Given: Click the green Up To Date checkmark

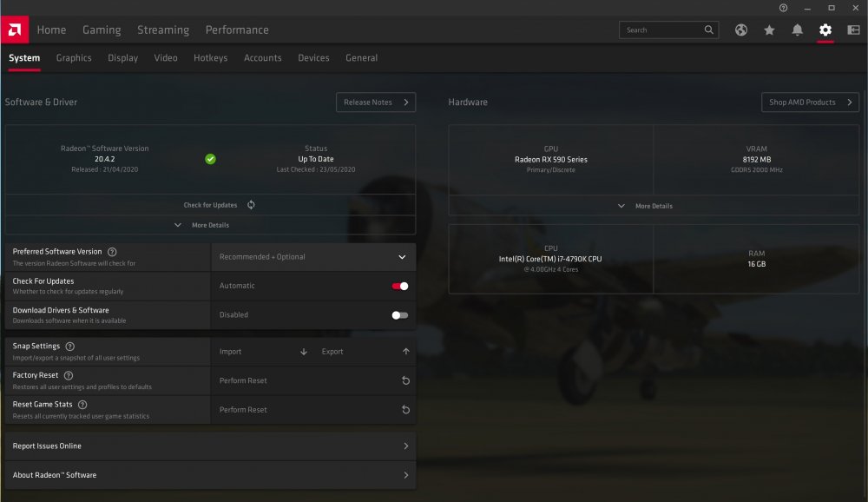Looking at the screenshot, I should coord(210,159).
